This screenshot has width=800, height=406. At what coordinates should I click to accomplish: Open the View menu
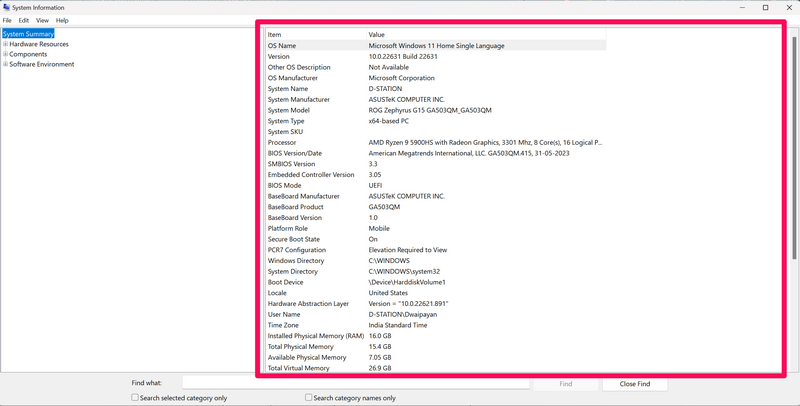(x=42, y=20)
